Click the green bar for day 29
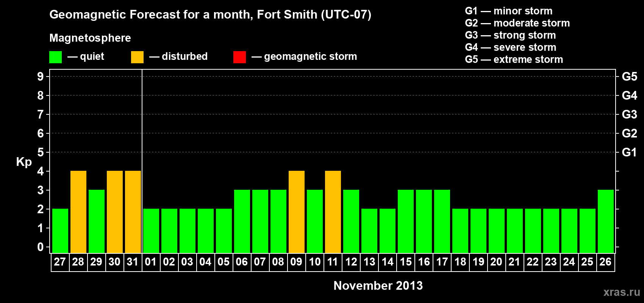Screen dimensions: 644x303 point(97,221)
